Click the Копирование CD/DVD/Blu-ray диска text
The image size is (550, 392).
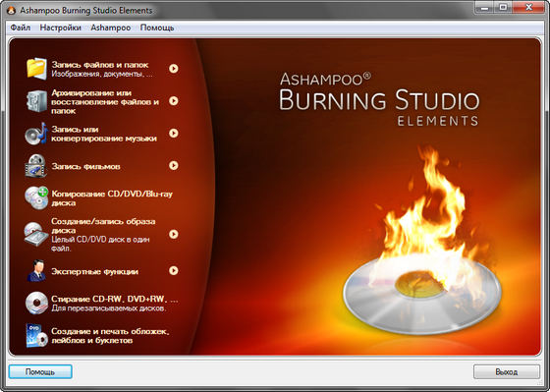tap(112, 198)
